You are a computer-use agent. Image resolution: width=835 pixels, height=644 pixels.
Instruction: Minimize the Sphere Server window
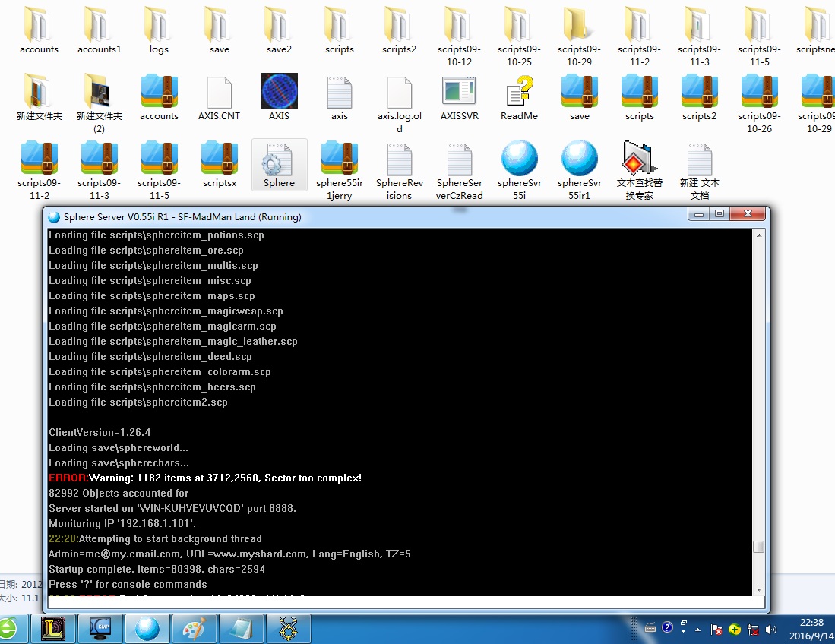pos(699,214)
